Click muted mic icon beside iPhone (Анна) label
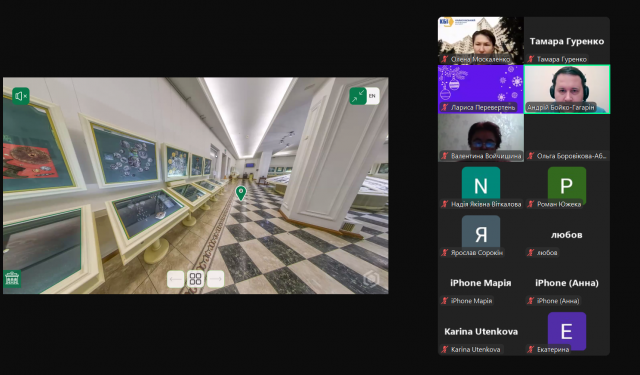 pos(531,301)
